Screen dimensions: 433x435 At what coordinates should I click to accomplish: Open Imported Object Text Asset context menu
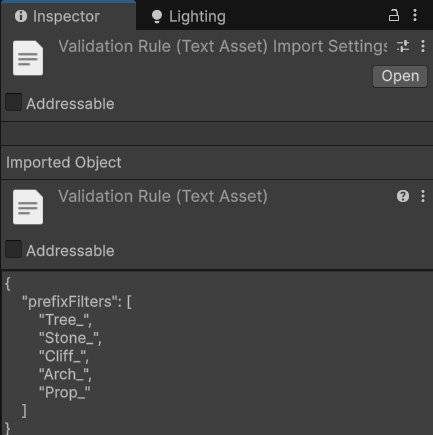coord(423,196)
